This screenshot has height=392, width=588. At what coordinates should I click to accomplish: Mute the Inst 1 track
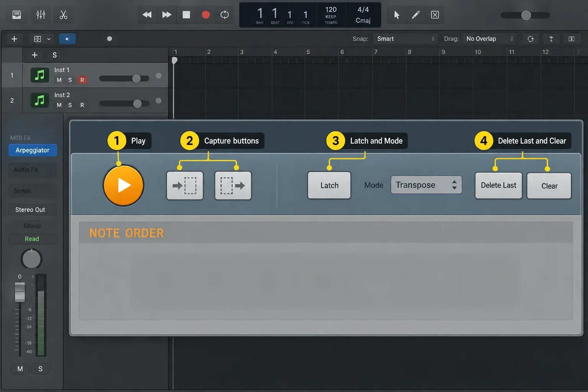pyautogui.click(x=59, y=80)
